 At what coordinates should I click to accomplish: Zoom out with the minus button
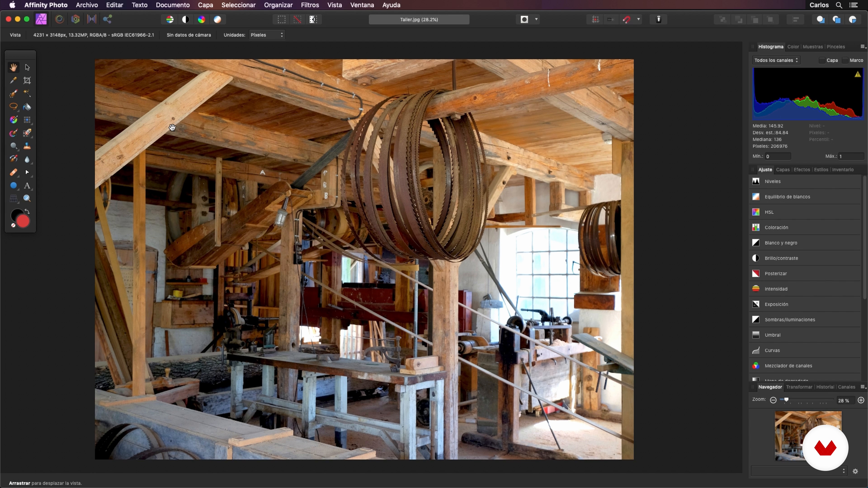[x=773, y=400]
